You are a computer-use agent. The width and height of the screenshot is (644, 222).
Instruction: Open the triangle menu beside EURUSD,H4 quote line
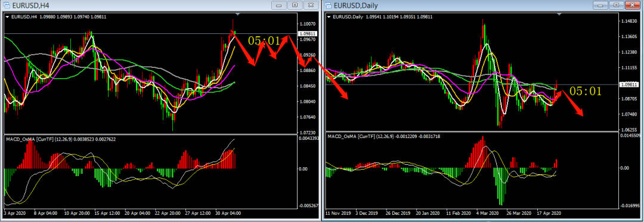tap(7, 17)
